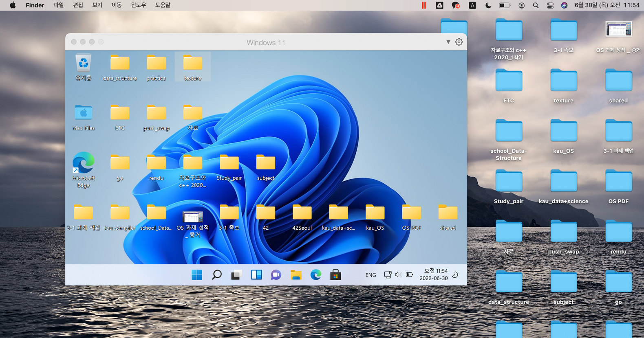
Task: Open macOS date and time 6월 30일
Action: pyautogui.click(x=607, y=5)
